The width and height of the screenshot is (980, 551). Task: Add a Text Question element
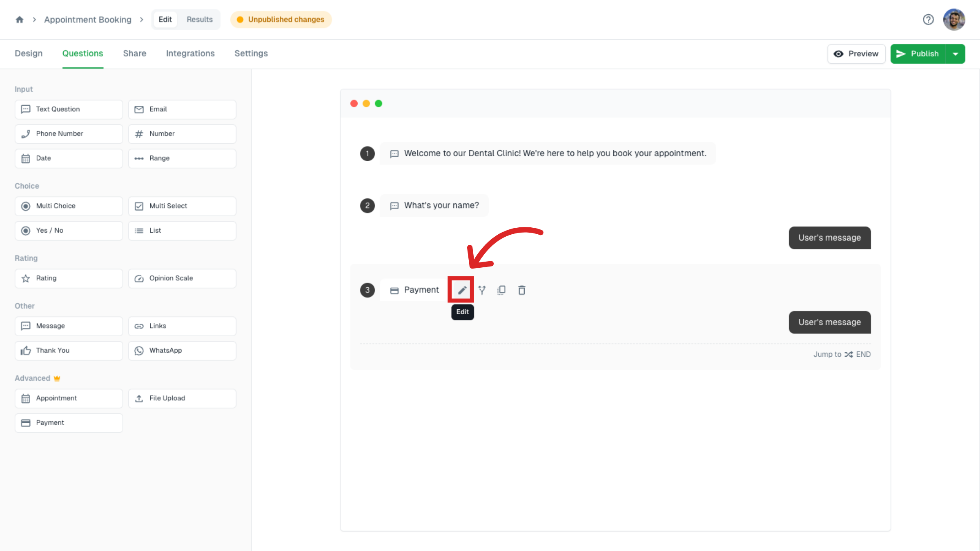[x=69, y=109]
